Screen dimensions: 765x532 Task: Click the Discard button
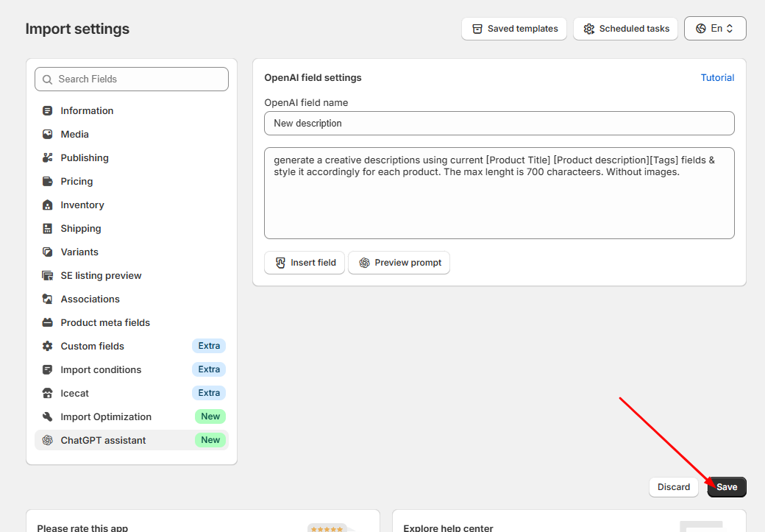674,487
